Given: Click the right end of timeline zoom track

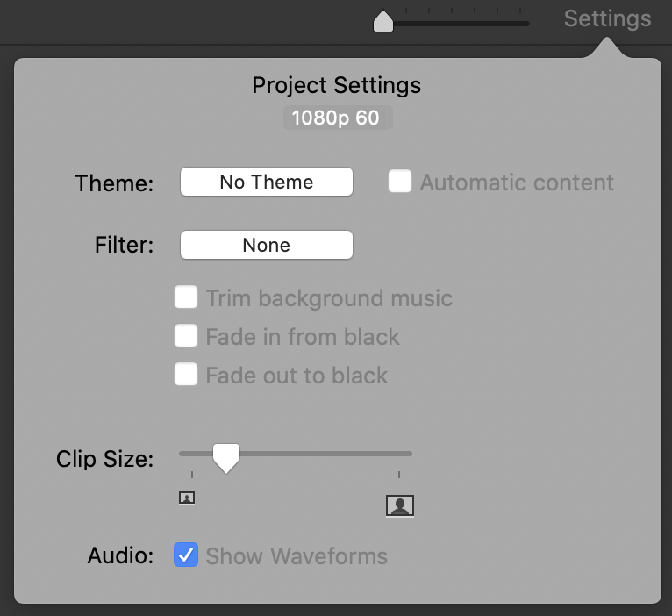Looking at the screenshot, I should 526,23.
